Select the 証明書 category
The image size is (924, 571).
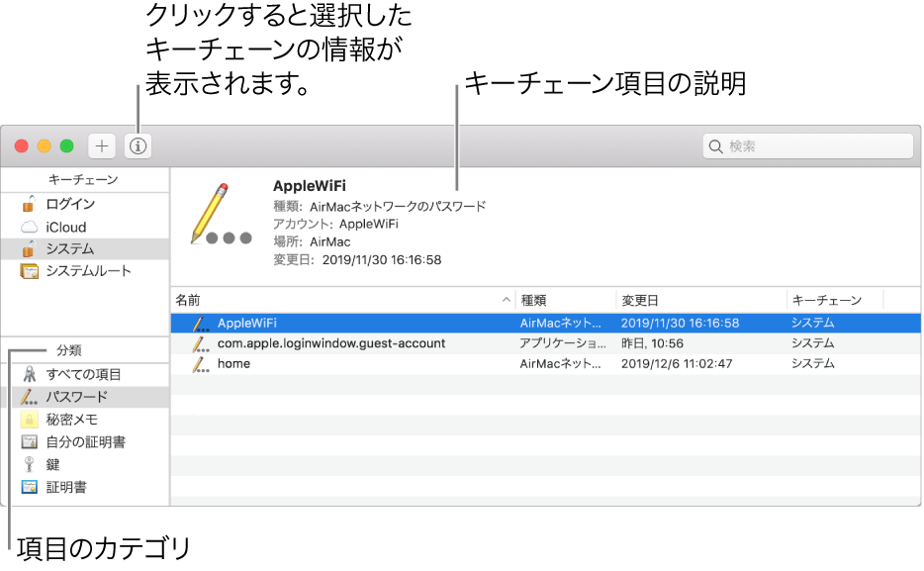pyautogui.click(x=85, y=487)
